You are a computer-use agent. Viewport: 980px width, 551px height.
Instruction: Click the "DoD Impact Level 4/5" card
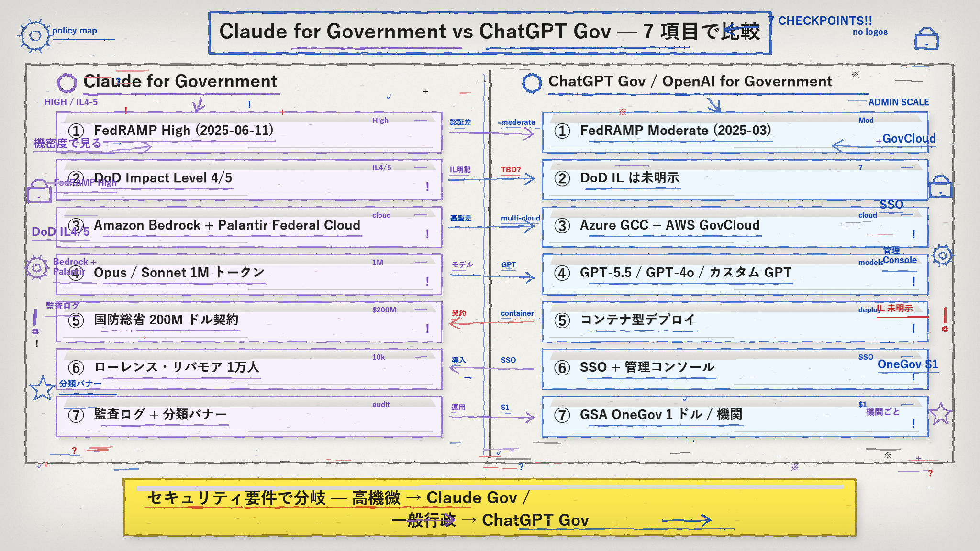pyautogui.click(x=249, y=180)
